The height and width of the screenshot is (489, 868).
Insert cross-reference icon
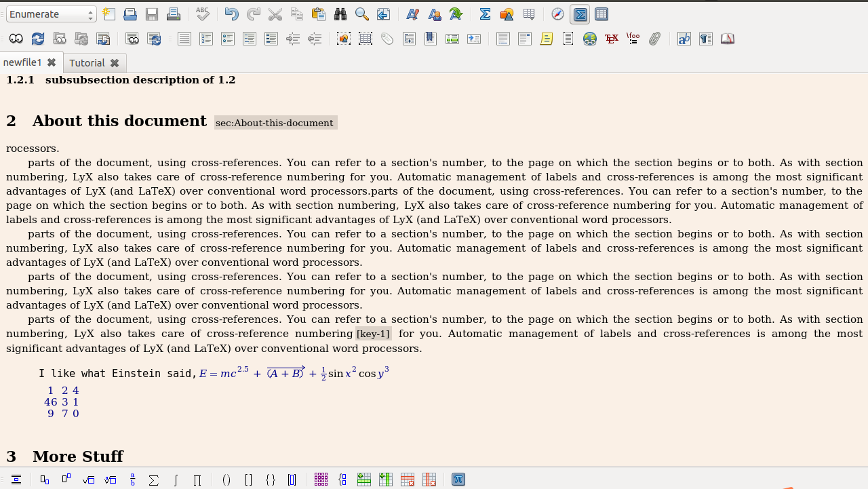409,39
